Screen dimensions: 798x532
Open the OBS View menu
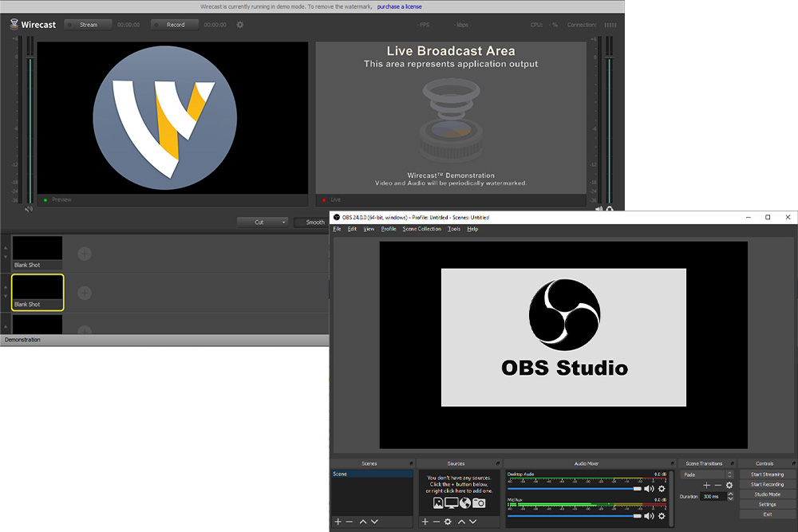click(369, 229)
